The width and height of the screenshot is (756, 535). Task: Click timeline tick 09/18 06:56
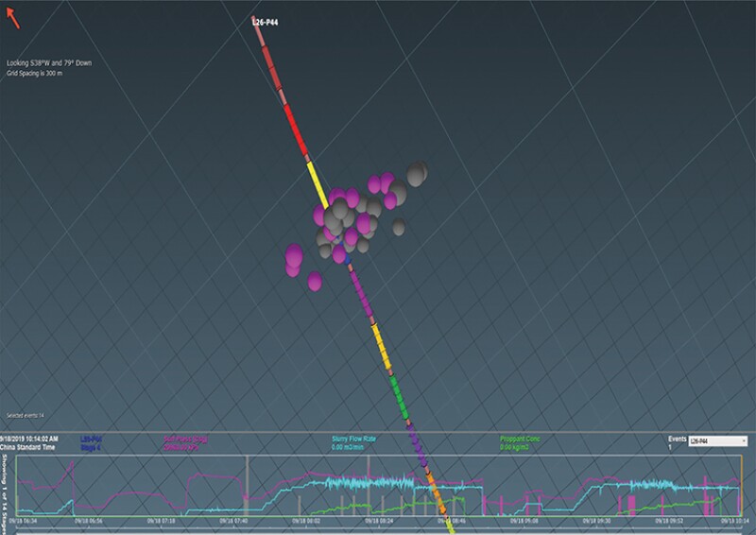tap(88, 521)
